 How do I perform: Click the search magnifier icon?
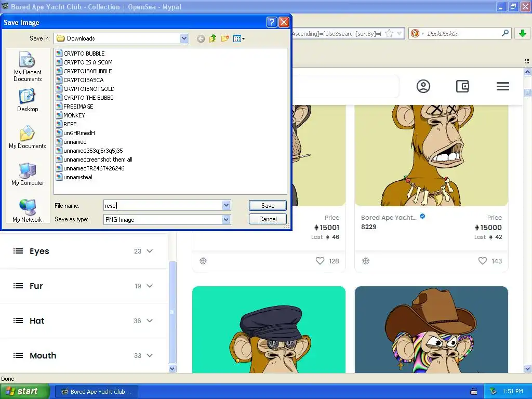pos(505,33)
